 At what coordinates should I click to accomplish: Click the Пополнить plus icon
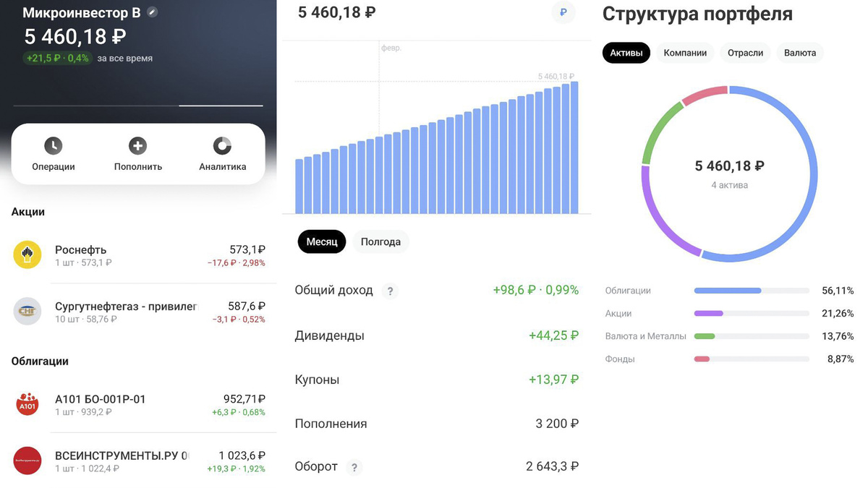tap(137, 146)
